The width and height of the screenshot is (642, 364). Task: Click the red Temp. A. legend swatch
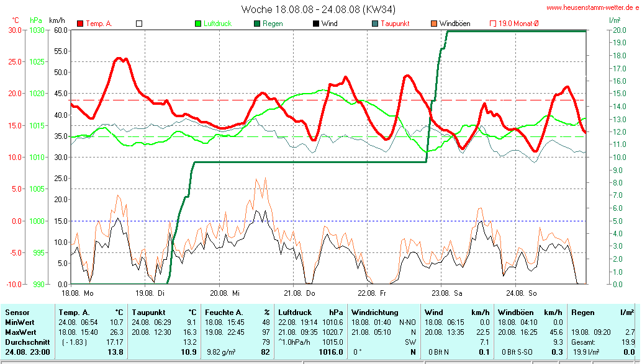click(x=80, y=24)
